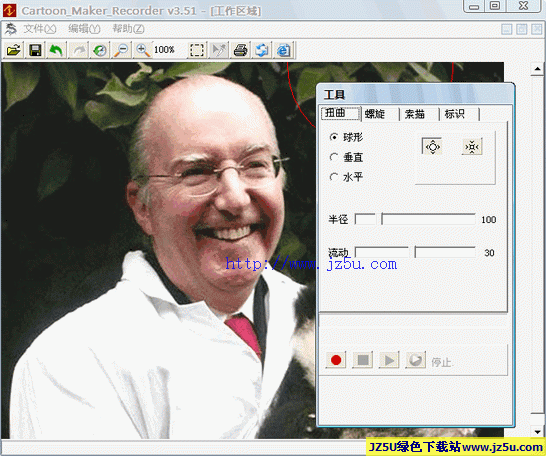Screen dimensions: 546x456
Task: Open an image file with folder icon
Action: (x=14, y=50)
